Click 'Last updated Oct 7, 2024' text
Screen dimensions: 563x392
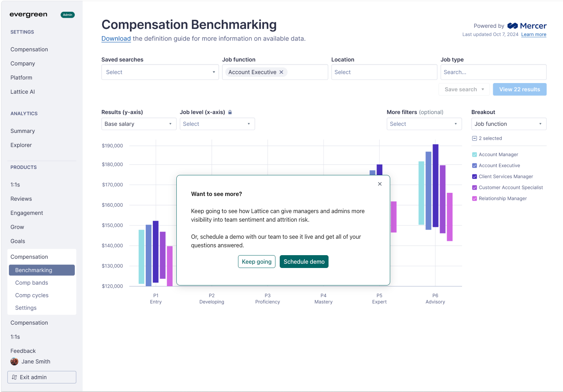click(490, 35)
